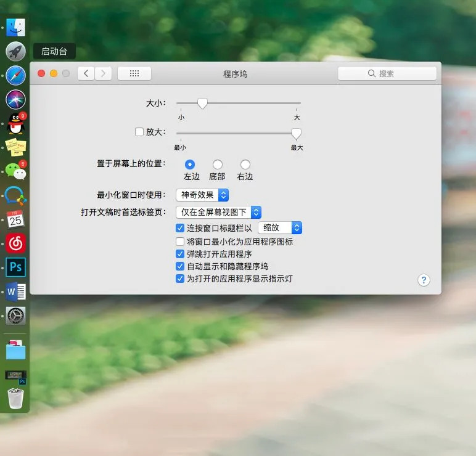Open the blue folder stack in dock
The image size is (476, 456).
coord(15,349)
